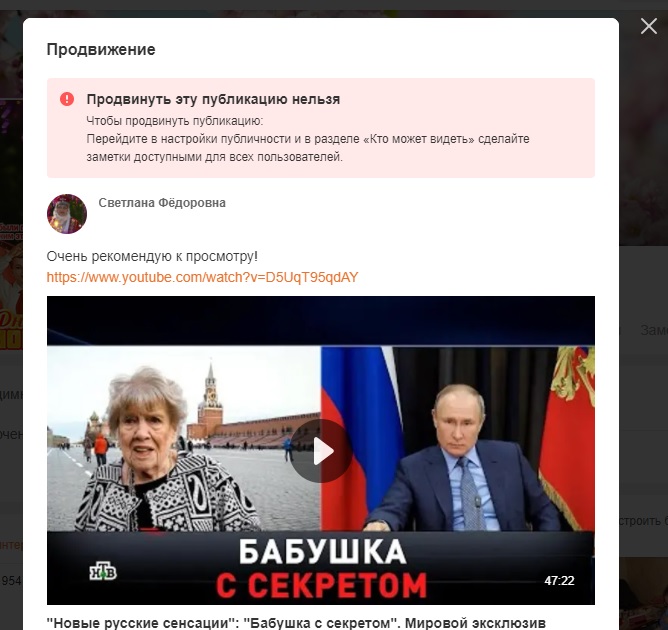Click the "БАБУШКА С СЕКРЕТОМ" caption on preview
The height and width of the screenshot is (630, 668).
point(321,568)
